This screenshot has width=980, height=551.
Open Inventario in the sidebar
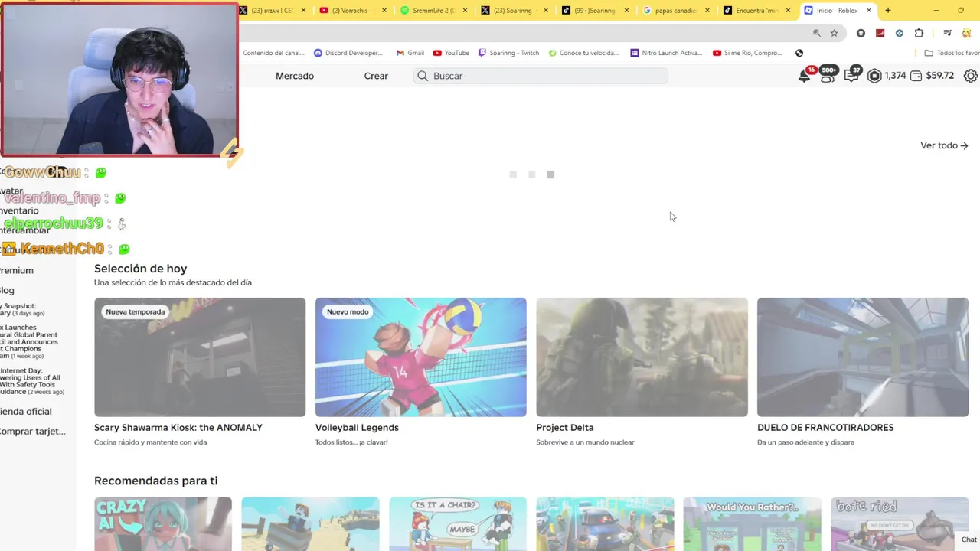19,210
